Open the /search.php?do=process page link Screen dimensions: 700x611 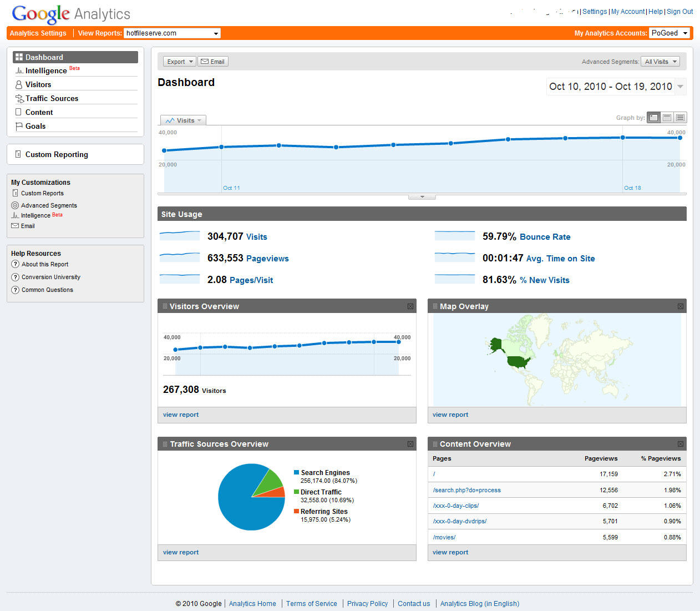coord(467,490)
